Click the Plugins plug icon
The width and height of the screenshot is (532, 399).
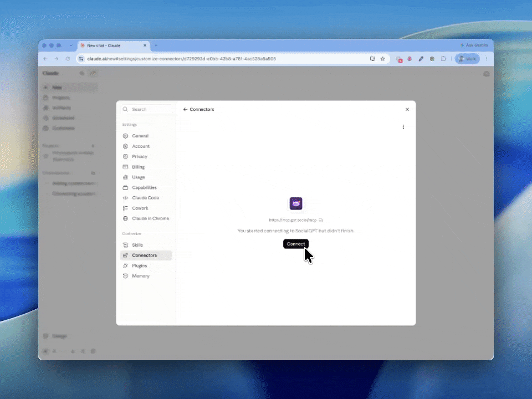[x=125, y=265]
